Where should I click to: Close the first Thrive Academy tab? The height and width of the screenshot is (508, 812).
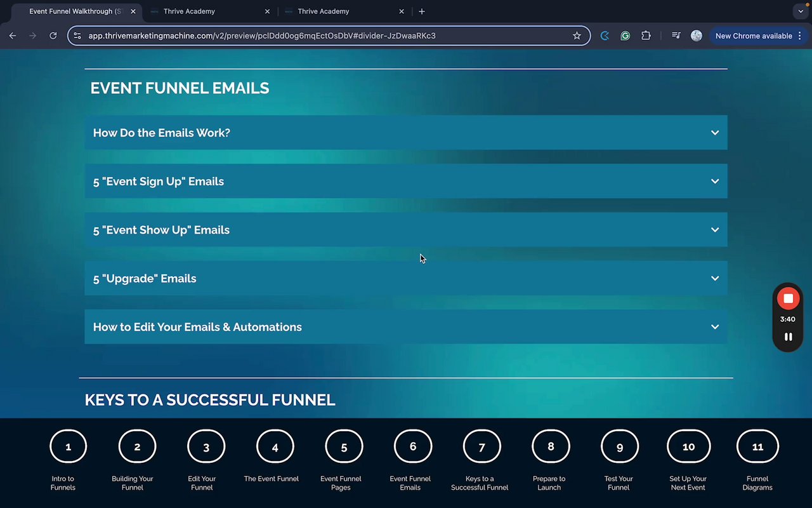267,11
